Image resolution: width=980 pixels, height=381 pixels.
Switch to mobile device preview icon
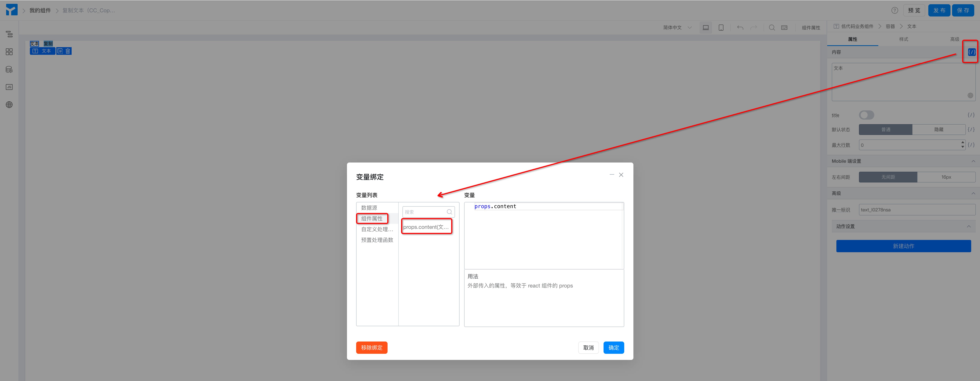(x=721, y=27)
